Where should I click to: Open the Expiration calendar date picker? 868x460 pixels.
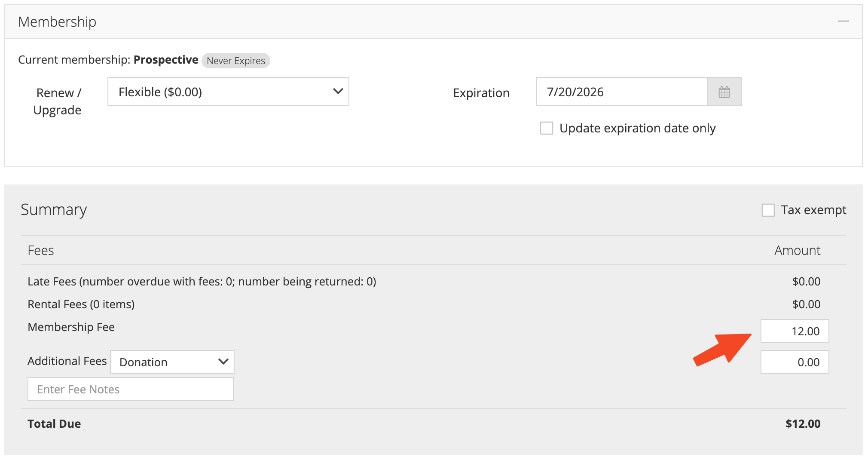(724, 92)
